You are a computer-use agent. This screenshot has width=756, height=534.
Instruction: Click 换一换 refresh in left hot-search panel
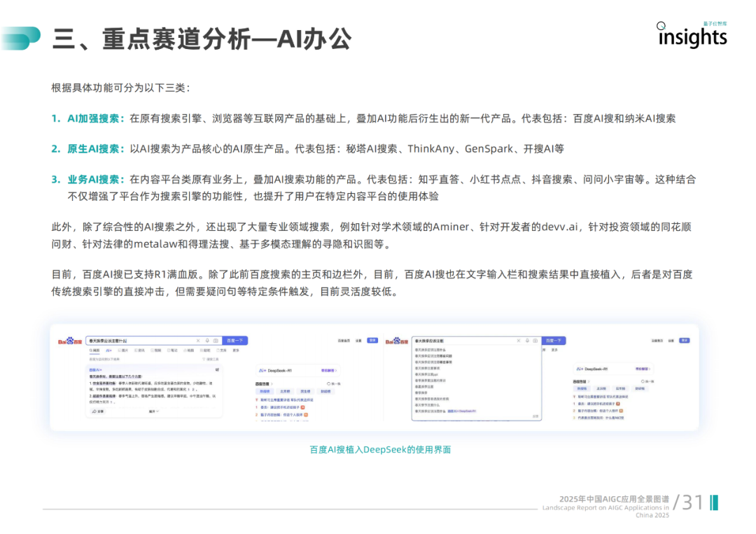tap(334, 384)
